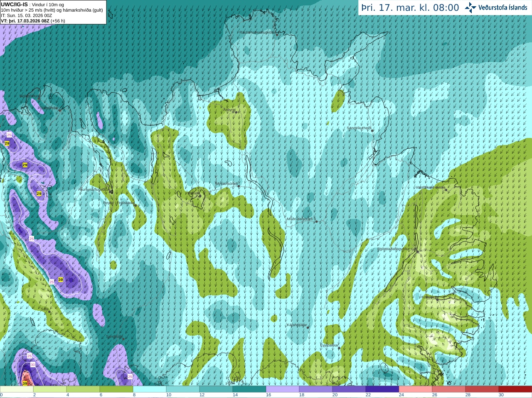Viewport: 532px width, 398px height.
Task: Click the 28–30 m/s legend swatch
Action: tap(482, 389)
